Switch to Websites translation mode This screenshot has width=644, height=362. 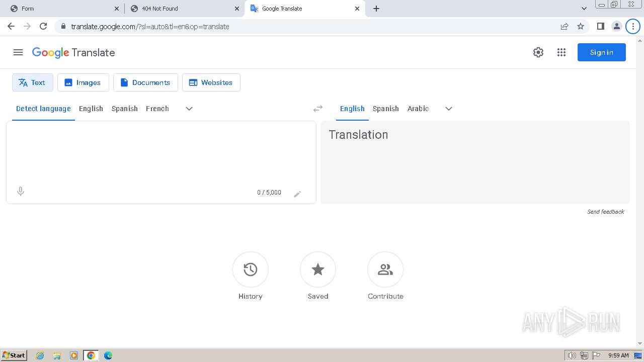(x=211, y=82)
